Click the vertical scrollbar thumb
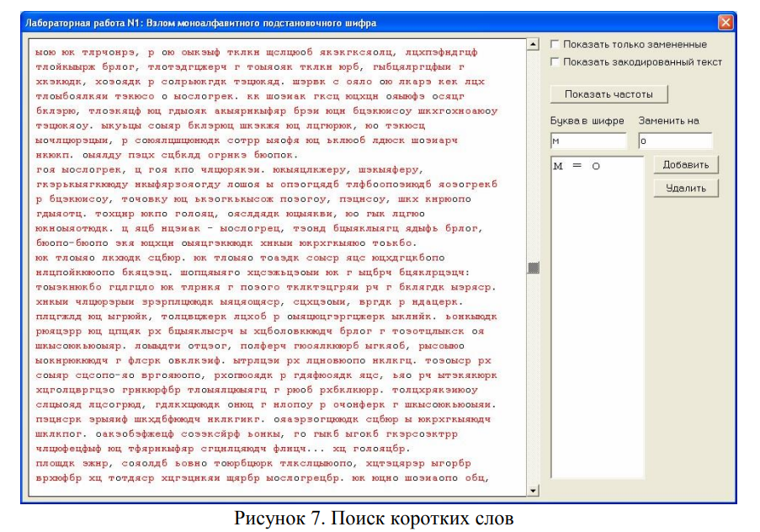 pos(532,268)
